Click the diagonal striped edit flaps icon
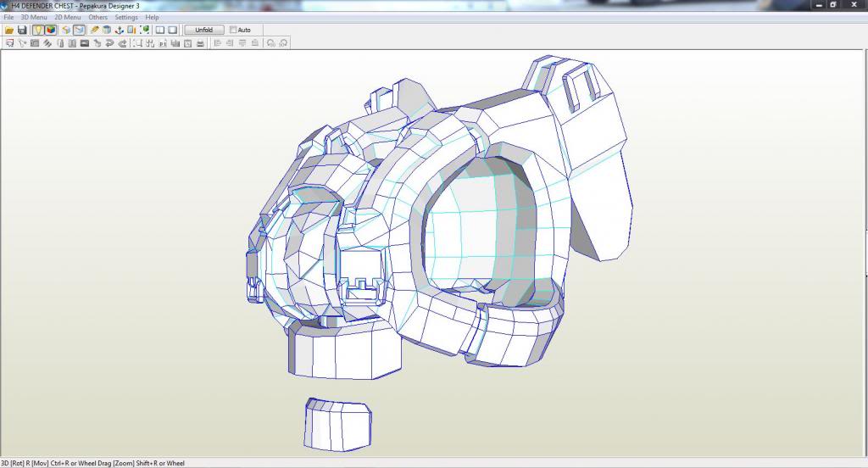This screenshot has height=468, width=868. click(x=47, y=43)
